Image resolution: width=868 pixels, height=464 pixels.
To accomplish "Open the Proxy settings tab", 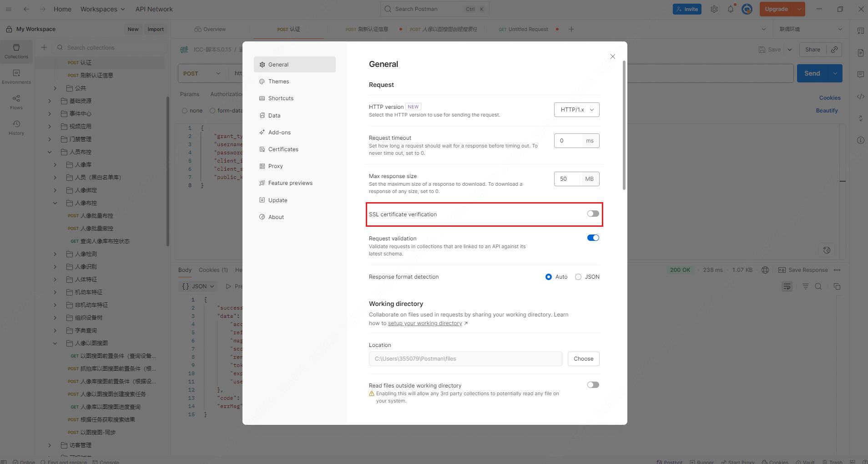I will coord(275,166).
